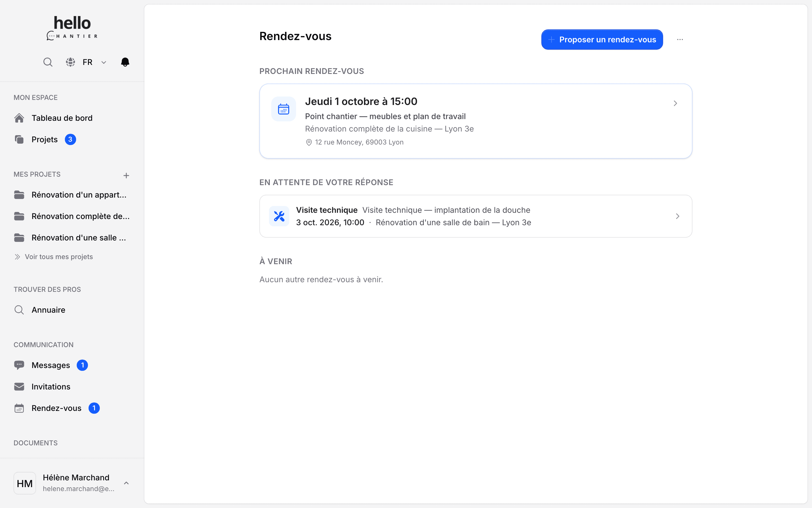This screenshot has width=812, height=508.
Task: Click Voir tous mes projets link
Action: coord(59,257)
